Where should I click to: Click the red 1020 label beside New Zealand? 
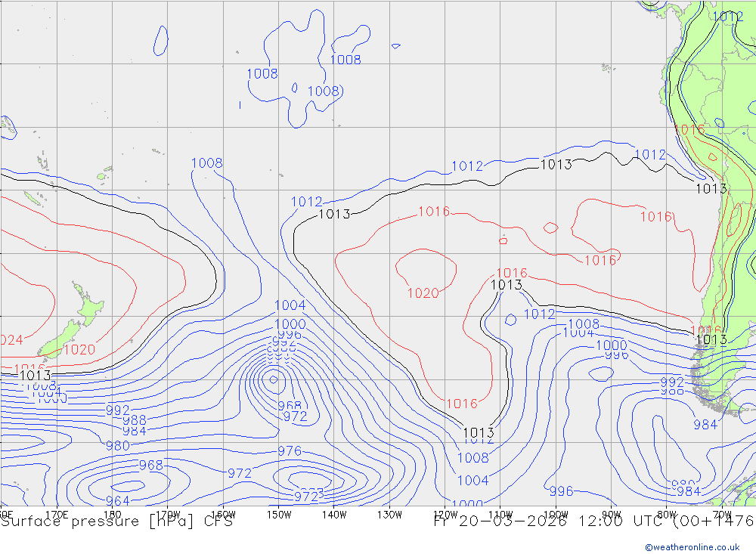79,350
